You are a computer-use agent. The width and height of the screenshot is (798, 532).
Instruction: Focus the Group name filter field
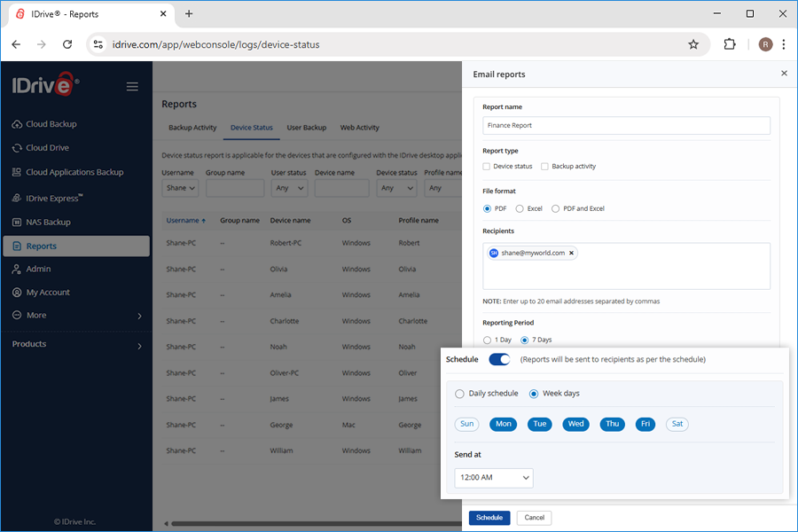[x=235, y=188]
